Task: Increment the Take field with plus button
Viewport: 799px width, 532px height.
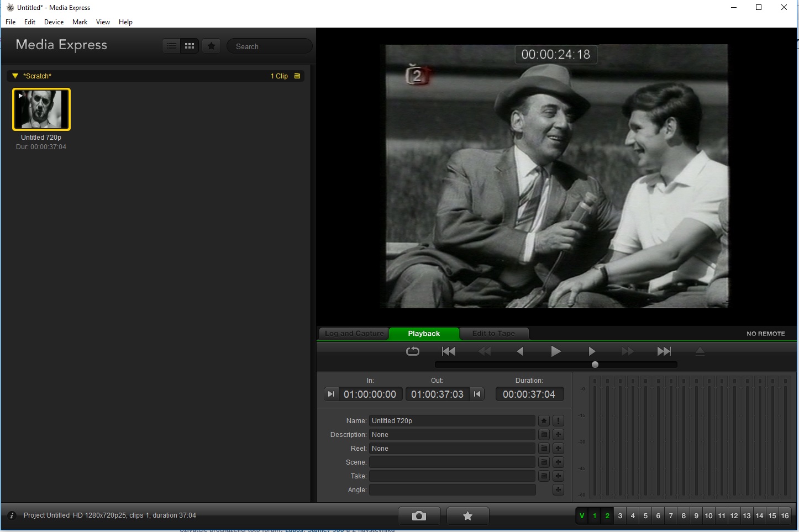Action: (558, 476)
